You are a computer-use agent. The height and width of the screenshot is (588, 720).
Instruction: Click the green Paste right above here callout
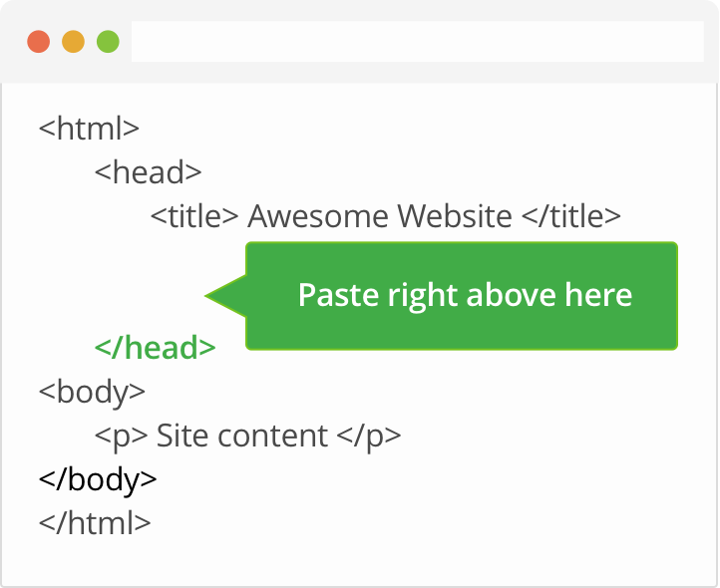(462, 296)
